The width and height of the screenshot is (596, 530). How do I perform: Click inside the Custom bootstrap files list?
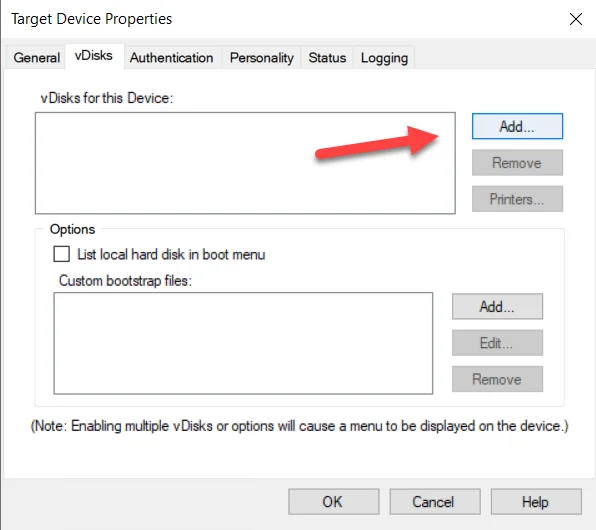[243, 343]
